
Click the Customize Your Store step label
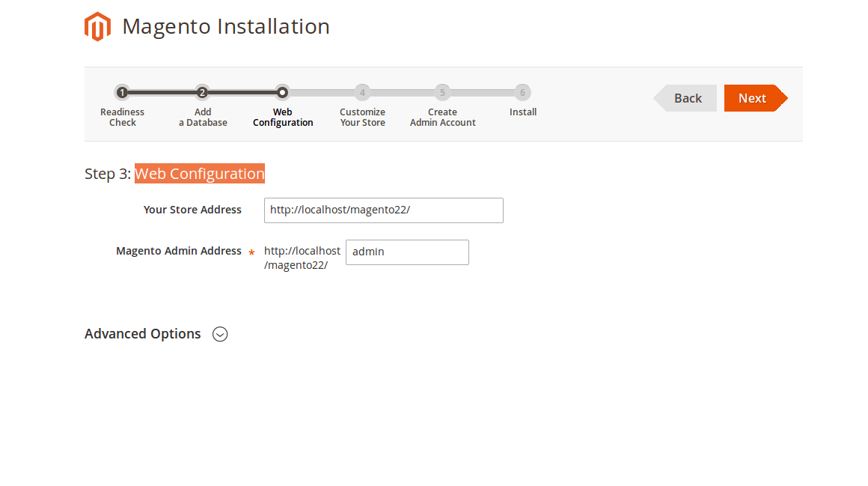(363, 117)
